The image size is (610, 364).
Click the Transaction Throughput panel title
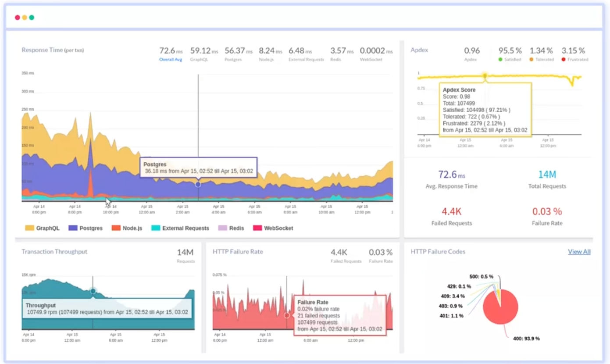54,252
